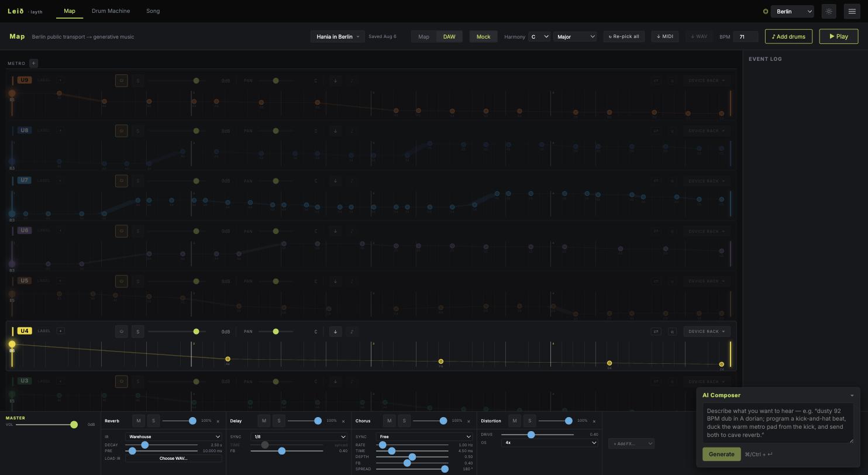The height and width of the screenshot is (475, 868).
Task: Add a metro line with plus icon
Action: click(x=33, y=63)
